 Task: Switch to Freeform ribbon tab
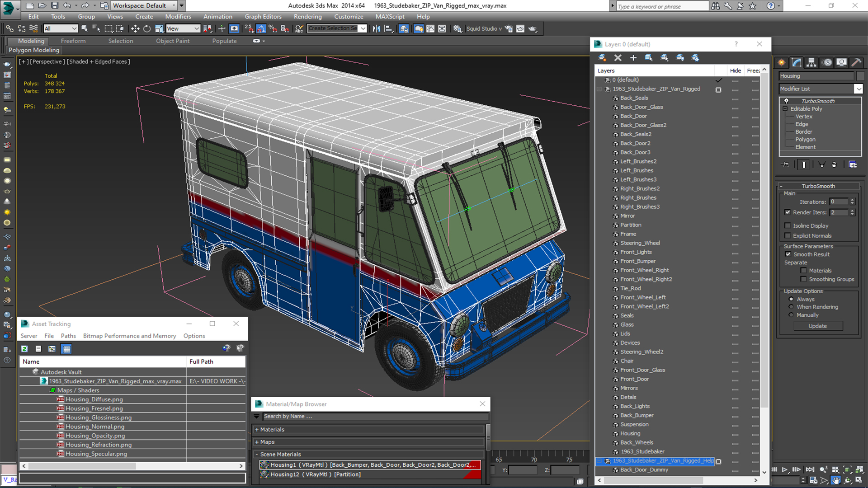pos(73,41)
